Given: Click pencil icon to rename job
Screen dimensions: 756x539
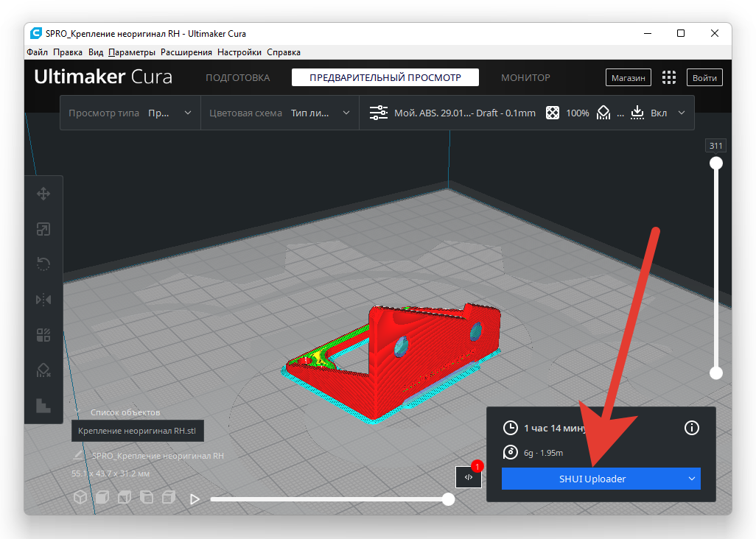Looking at the screenshot, I should (x=78, y=456).
